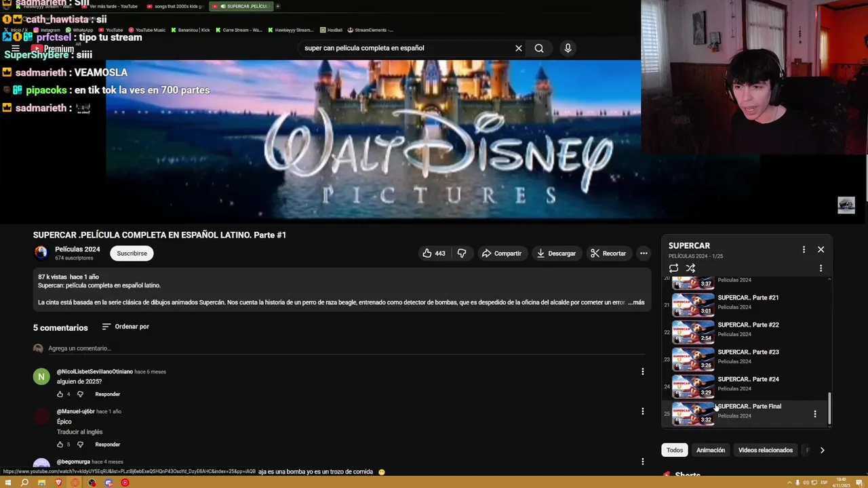Screen dimensions: 868x488
Task: Open Instagram bookmark
Action: click(47, 30)
